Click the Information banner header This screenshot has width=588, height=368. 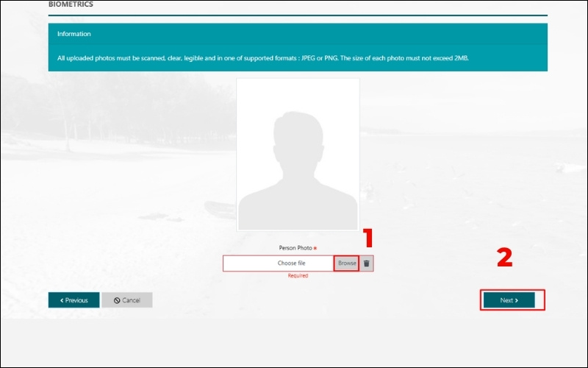click(74, 34)
